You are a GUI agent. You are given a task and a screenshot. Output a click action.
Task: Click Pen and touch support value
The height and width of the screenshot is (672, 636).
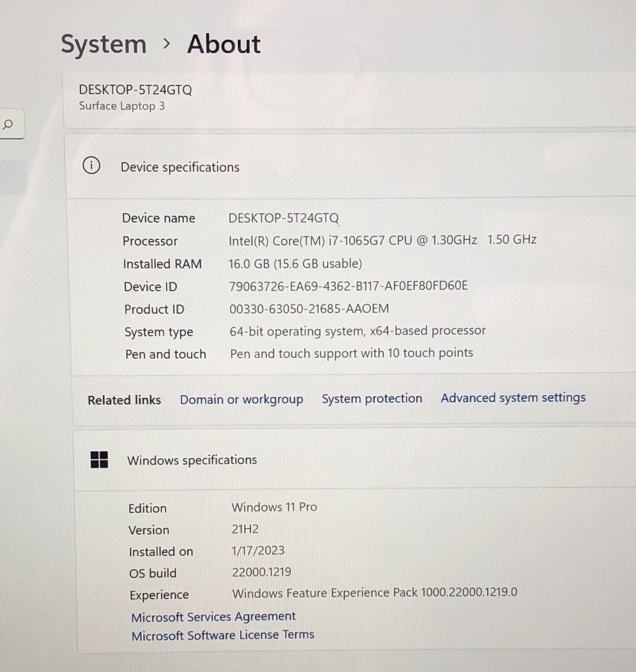(x=352, y=353)
